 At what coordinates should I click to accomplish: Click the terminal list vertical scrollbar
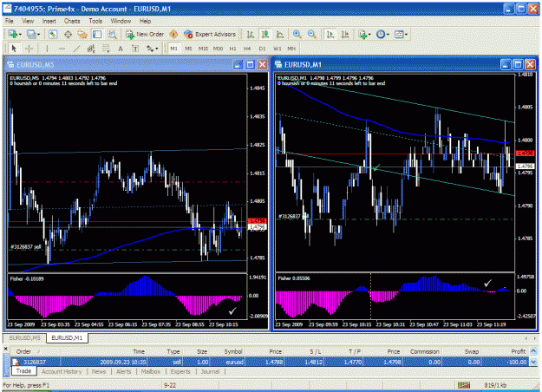[x=533, y=356]
